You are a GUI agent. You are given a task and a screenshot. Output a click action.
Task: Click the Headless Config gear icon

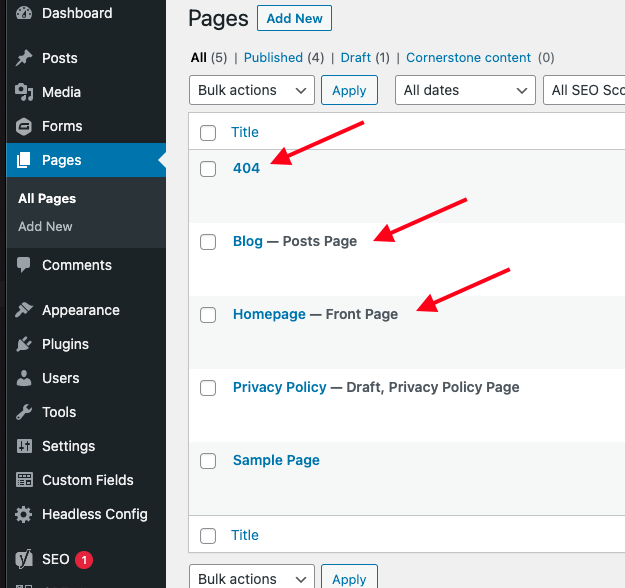coord(24,514)
